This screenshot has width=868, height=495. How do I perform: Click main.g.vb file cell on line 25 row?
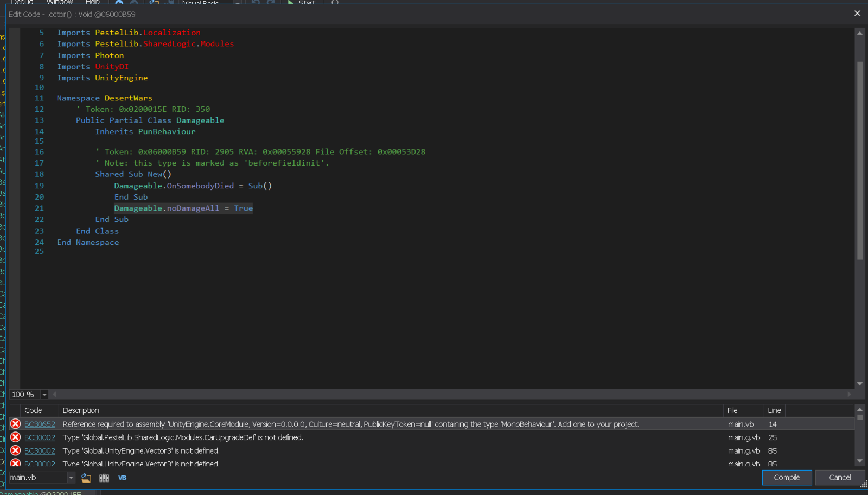[744, 437]
